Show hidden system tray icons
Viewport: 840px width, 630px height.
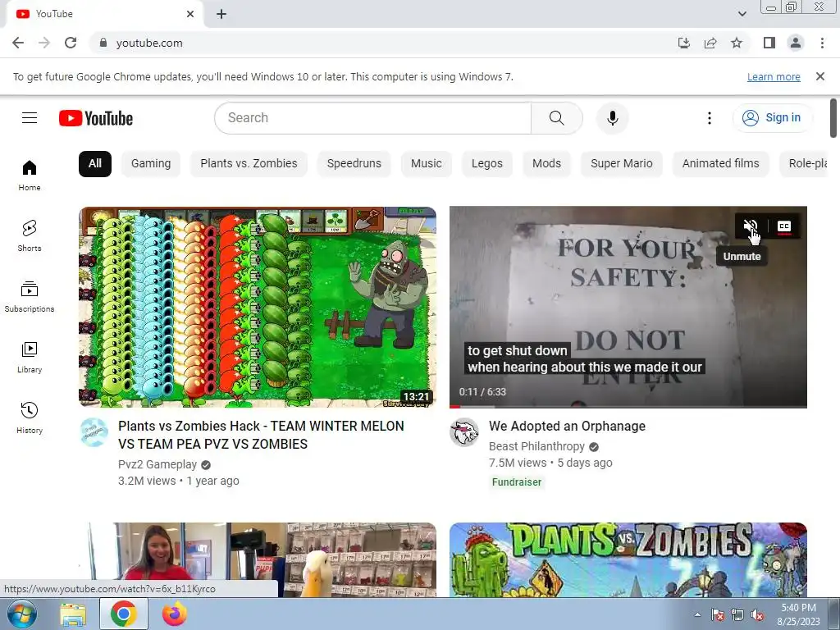[x=697, y=615]
